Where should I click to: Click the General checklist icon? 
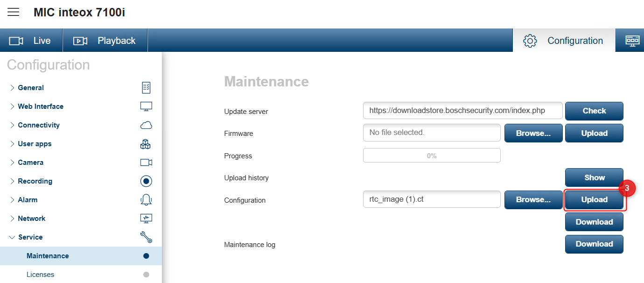pyautogui.click(x=146, y=88)
